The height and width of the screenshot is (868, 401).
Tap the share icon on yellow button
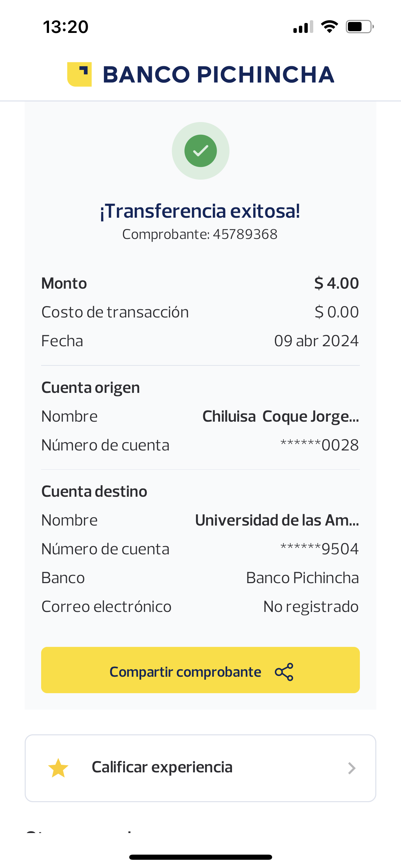(284, 672)
